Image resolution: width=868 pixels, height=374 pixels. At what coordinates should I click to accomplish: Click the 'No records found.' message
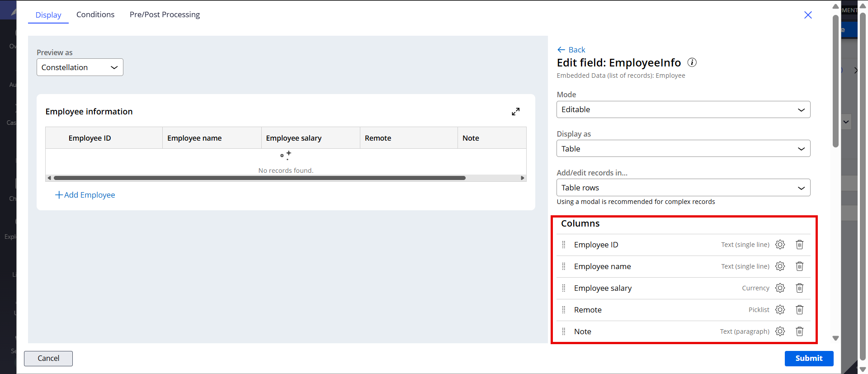pos(286,170)
